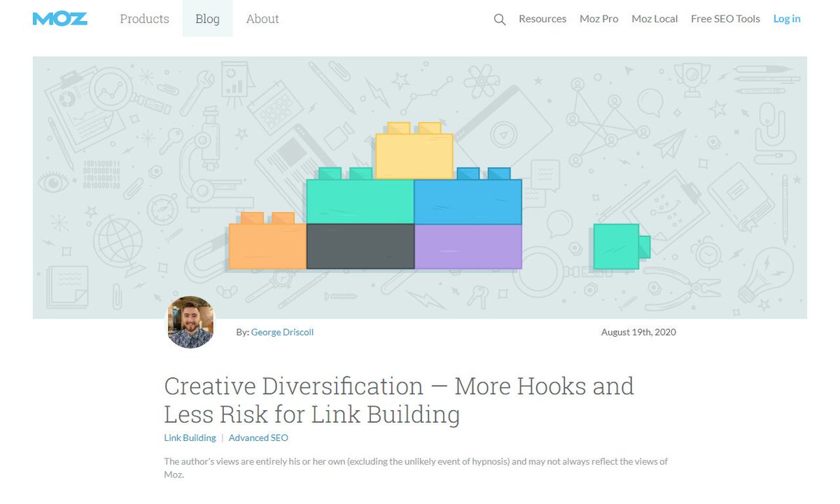Select the teal brick in the banner image

coord(358,199)
